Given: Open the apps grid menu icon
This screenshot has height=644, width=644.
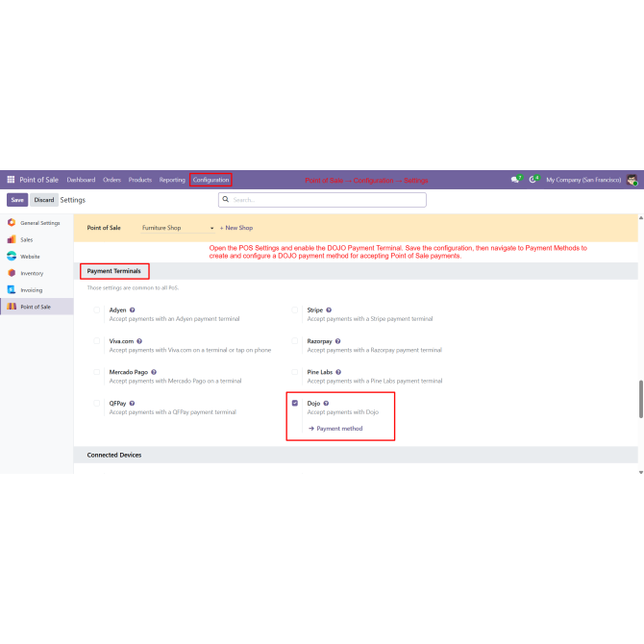Looking at the screenshot, I should (x=12, y=180).
